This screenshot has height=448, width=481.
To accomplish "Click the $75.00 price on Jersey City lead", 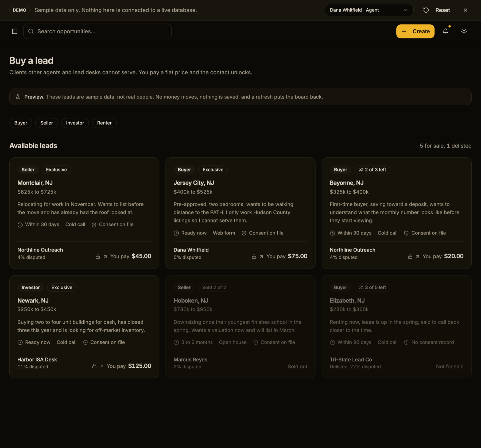I will point(298,256).
